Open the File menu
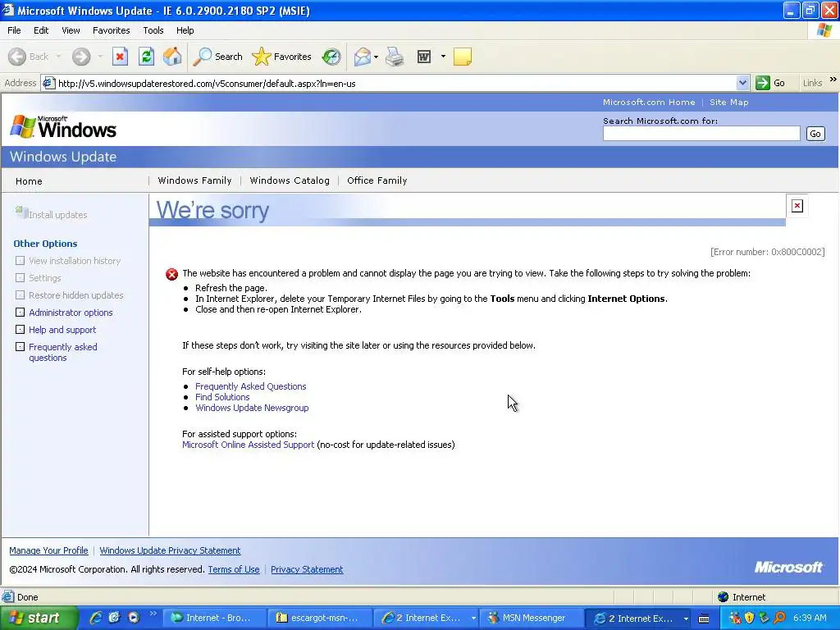Screen dimensions: 840x630 [14, 30]
